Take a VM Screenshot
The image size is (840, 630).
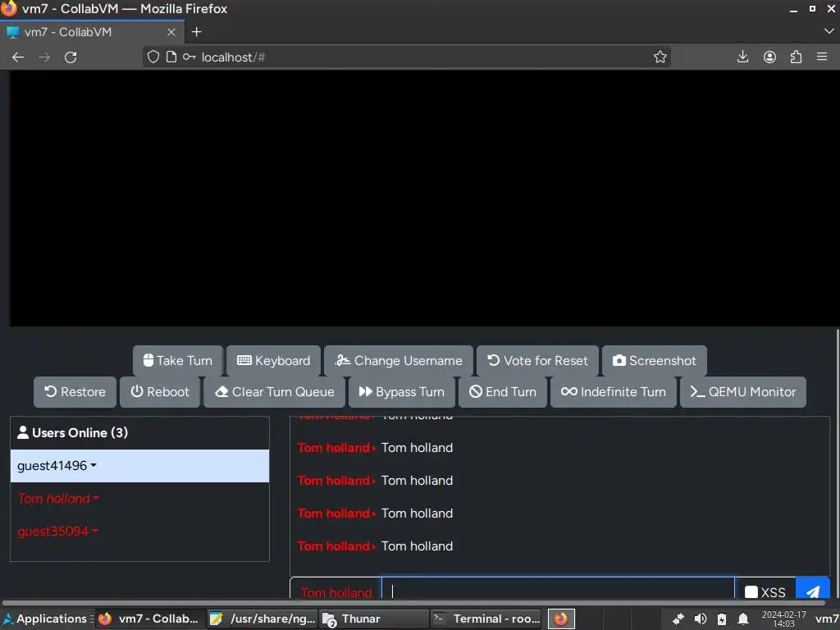654,361
